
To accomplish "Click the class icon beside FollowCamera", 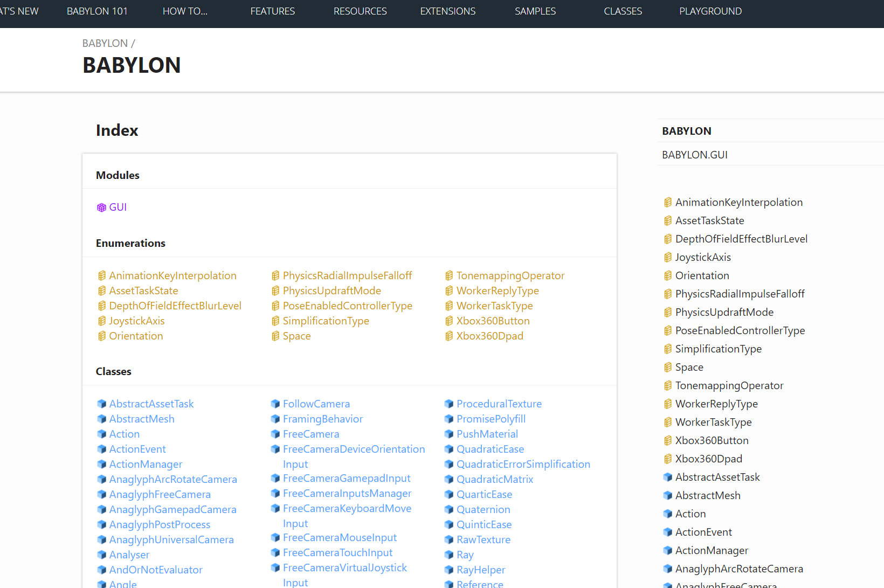I will (275, 404).
